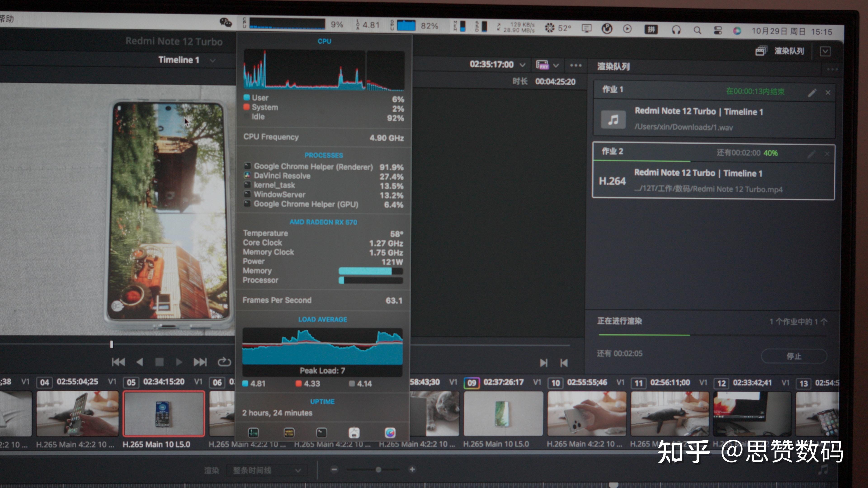The width and height of the screenshot is (868, 488).
Task: Click the CPU Frequency 4.90 GHz row
Action: [x=323, y=137]
